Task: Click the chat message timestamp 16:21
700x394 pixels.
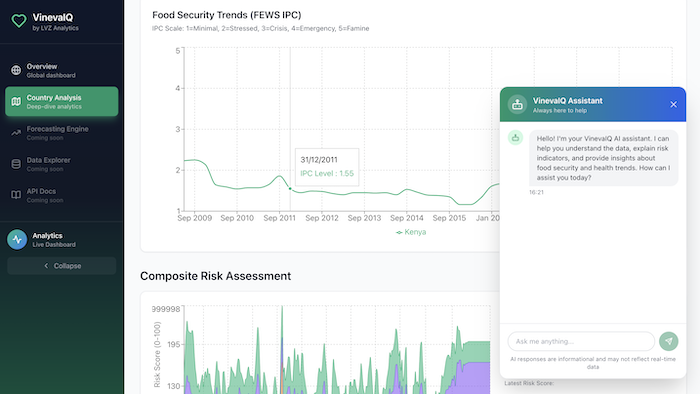Action: tap(536, 192)
